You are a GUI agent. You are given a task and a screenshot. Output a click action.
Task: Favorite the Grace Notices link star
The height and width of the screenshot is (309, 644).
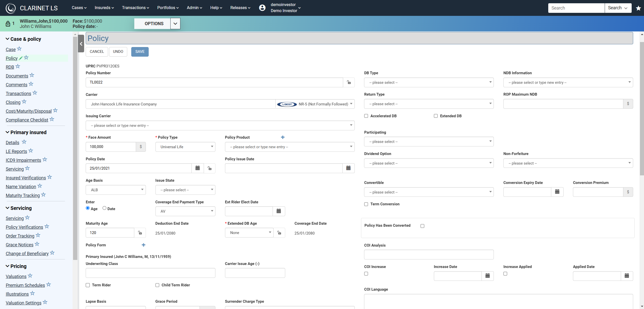(37, 244)
